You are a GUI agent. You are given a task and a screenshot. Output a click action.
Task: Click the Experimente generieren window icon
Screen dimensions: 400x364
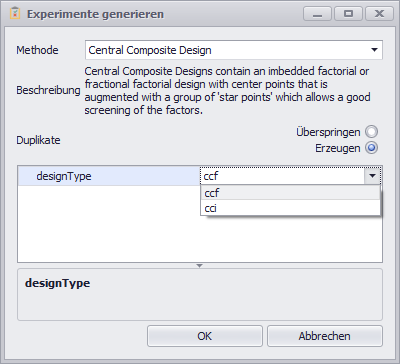point(15,14)
